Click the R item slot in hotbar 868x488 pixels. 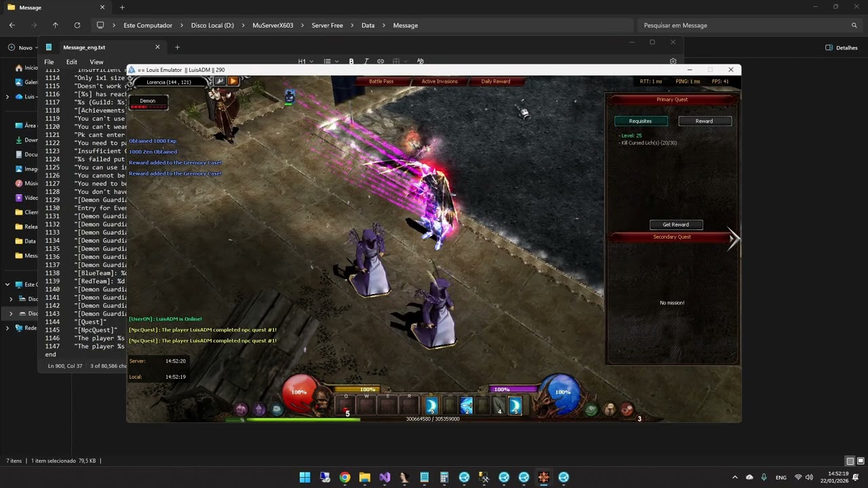409,405
